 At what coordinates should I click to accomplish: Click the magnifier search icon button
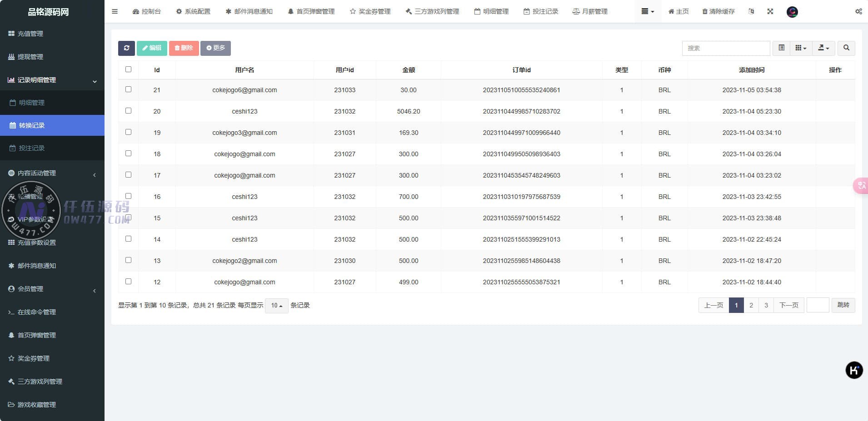[846, 48]
